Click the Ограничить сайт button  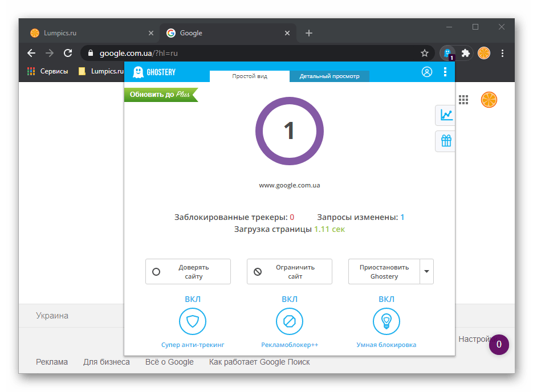coord(290,272)
